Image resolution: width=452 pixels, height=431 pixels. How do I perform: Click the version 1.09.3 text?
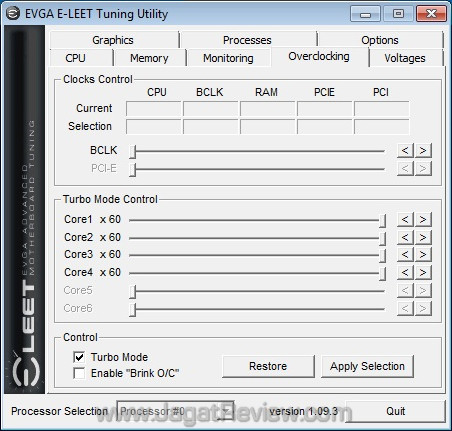coord(303,411)
